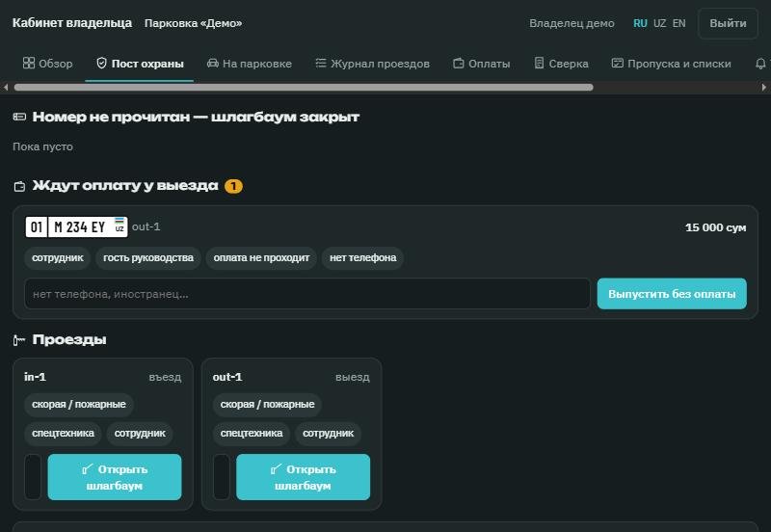The height and width of the screenshot is (532, 771).
Task: Select the нет телефона chip
Action: [363, 257]
